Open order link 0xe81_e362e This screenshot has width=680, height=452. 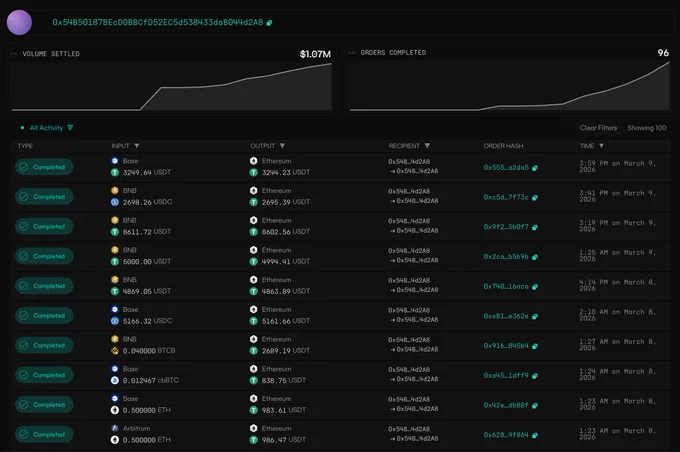coord(506,316)
